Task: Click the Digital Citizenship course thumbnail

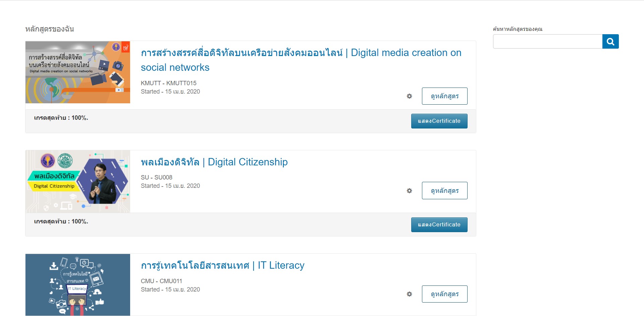Action: click(x=78, y=181)
